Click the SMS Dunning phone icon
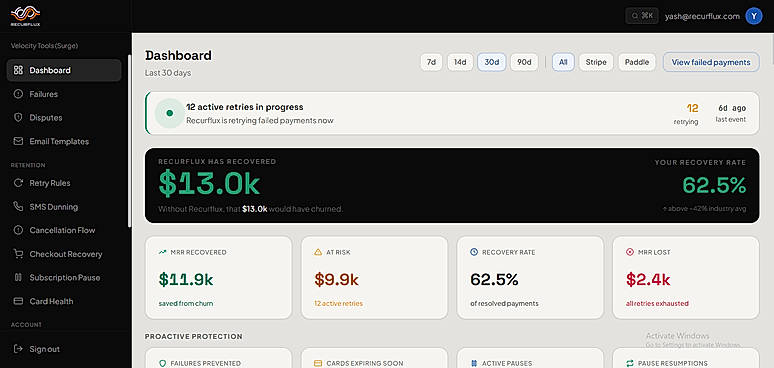The image size is (774, 368). pos(18,206)
